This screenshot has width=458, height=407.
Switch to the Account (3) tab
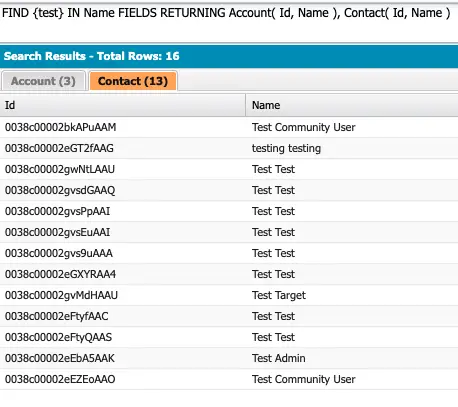(x=43, y=81)
